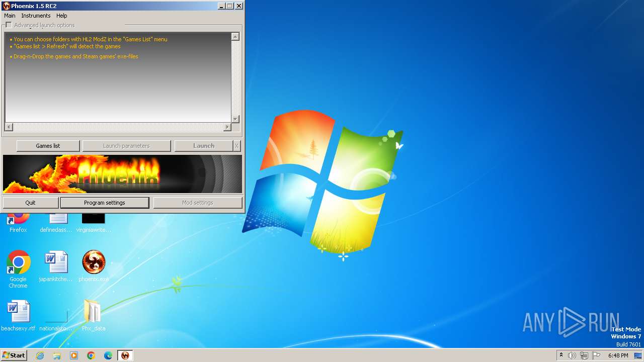The width and height of the screenshot is (644, 362).
Task: Open the Help menu
Action: 61,16
